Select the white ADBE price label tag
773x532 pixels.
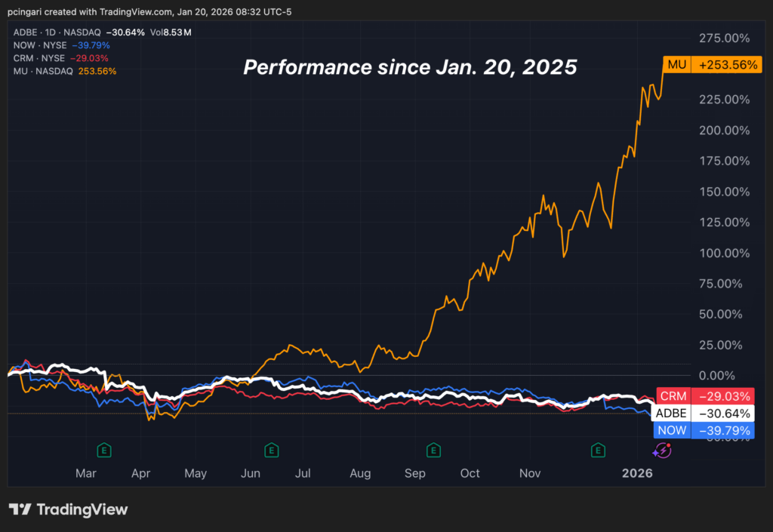click(672, 414)
